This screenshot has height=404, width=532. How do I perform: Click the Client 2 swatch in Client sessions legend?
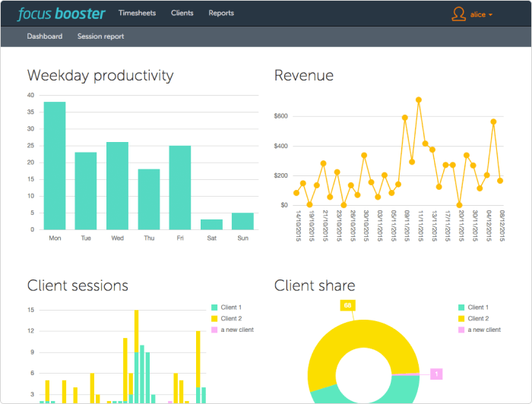coord(214,319)
